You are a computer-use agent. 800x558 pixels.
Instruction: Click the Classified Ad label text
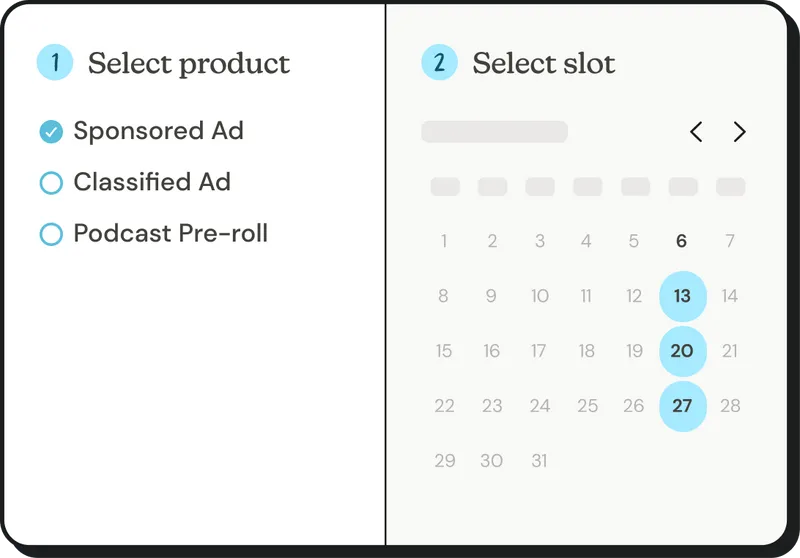(152, 182)
